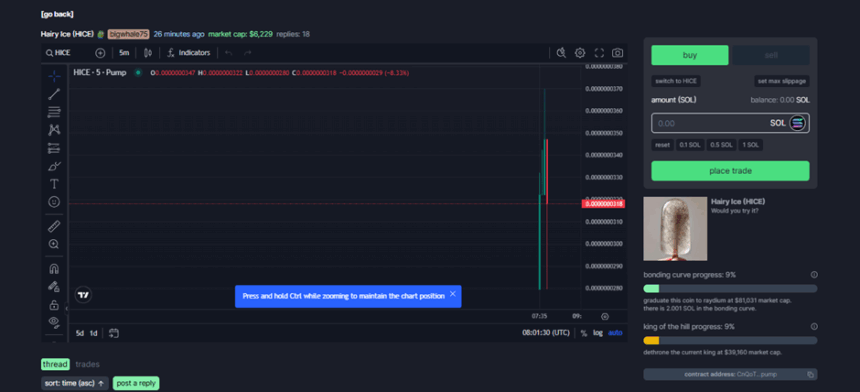
Task: Set chart range to 1d
Action: (94, 333)
